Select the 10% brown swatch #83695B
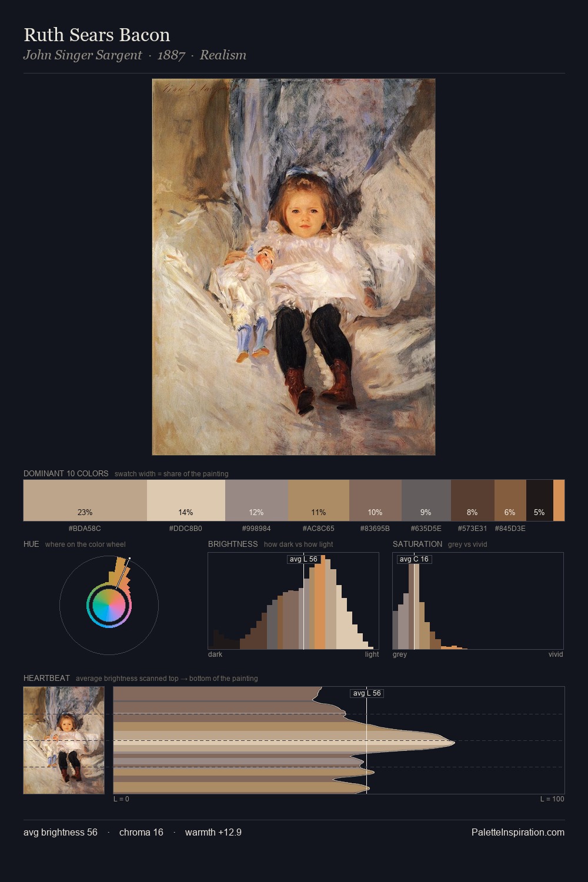This screenshot has width=588, height=882. 375,500
